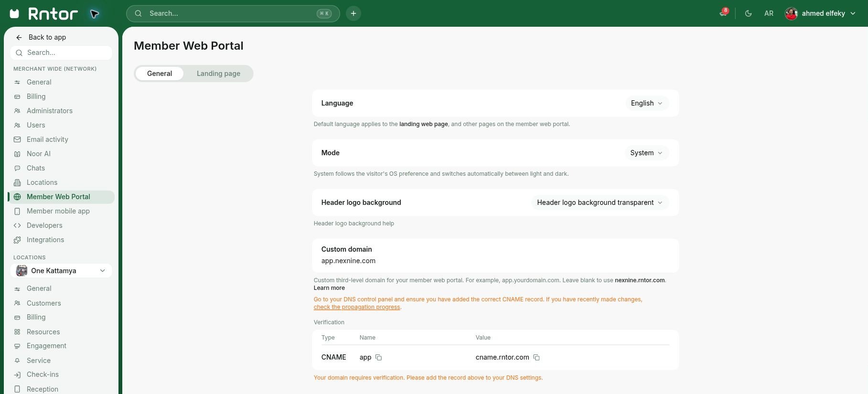Screen dimensions: 868x394
Task: Open check the propagation progress link
Action: pyautogui.click(x=357, y=307)
